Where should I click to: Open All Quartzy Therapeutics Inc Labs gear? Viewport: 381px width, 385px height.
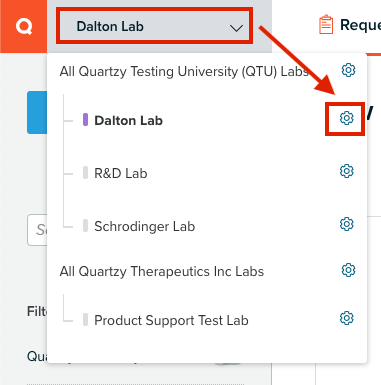pos(348,270)
